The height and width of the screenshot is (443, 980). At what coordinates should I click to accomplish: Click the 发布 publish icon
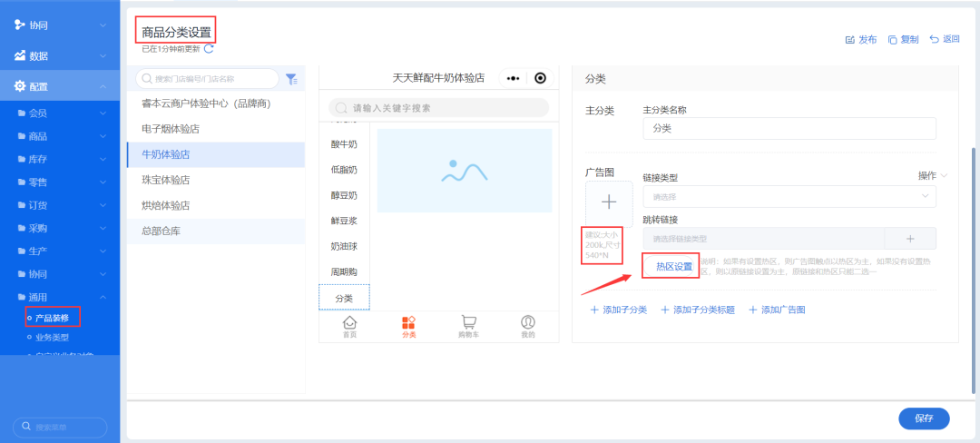click(849, 39)
